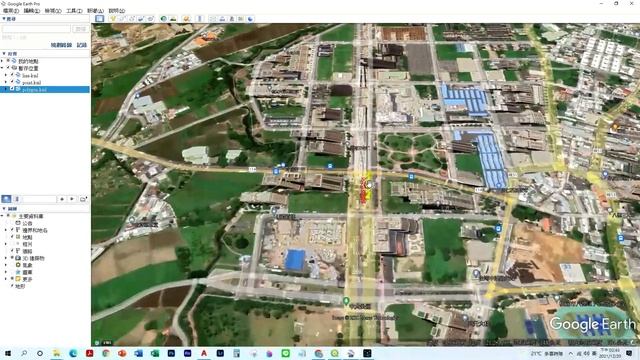Click the Windows Start button

7,353
